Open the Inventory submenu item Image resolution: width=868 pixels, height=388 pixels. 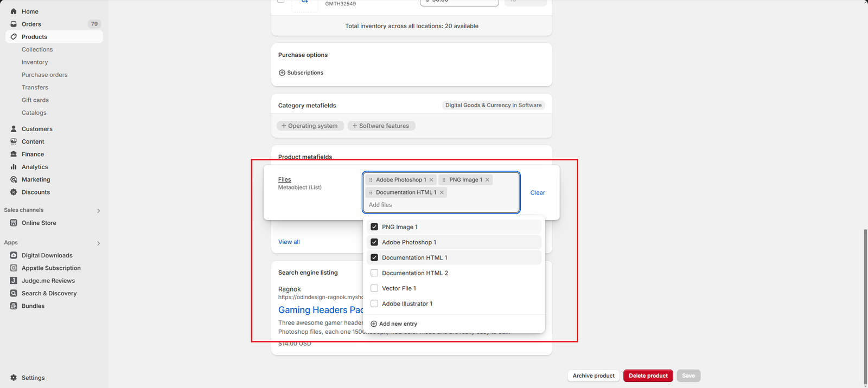(x=35, y=62)
